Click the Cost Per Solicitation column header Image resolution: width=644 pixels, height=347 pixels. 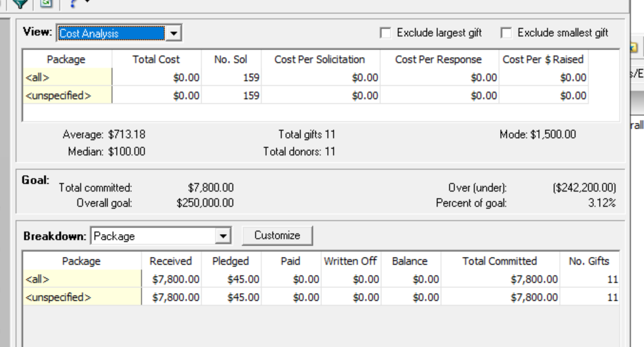coord(320,59)
